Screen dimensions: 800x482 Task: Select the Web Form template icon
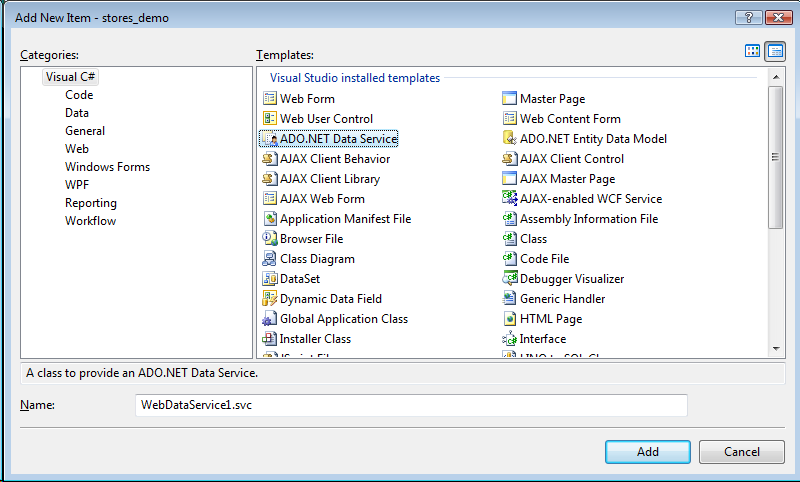pos(269,99)
